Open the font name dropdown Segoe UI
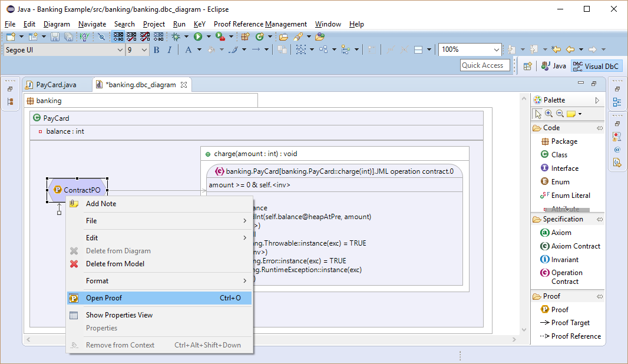Viewport: 628px width, 364px height. coord(120,50)
